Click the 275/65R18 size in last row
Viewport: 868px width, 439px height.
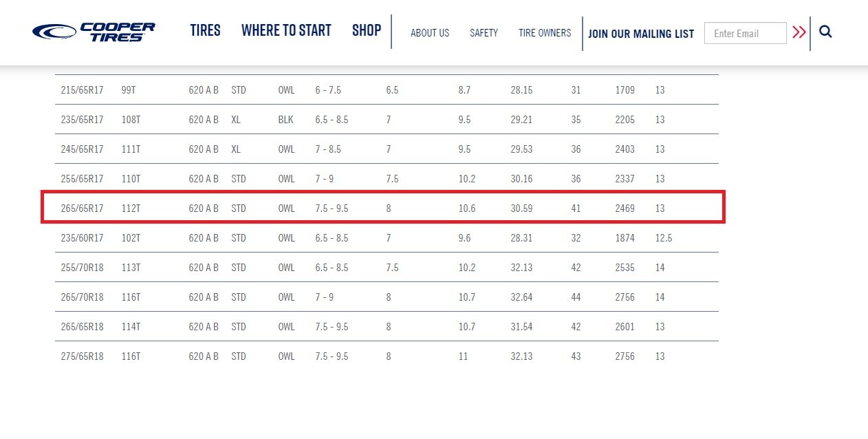[x=82, y=356]
